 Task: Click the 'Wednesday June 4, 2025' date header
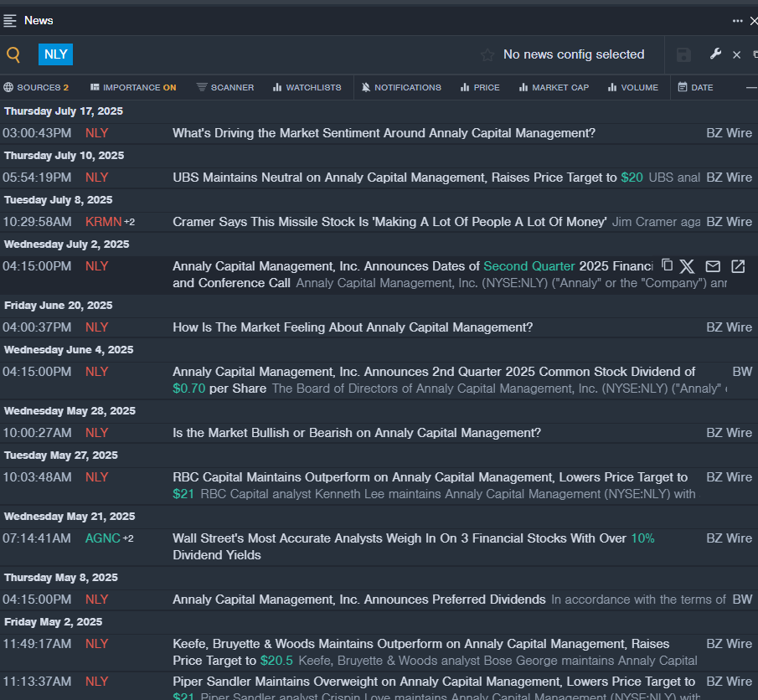[69, 349]
